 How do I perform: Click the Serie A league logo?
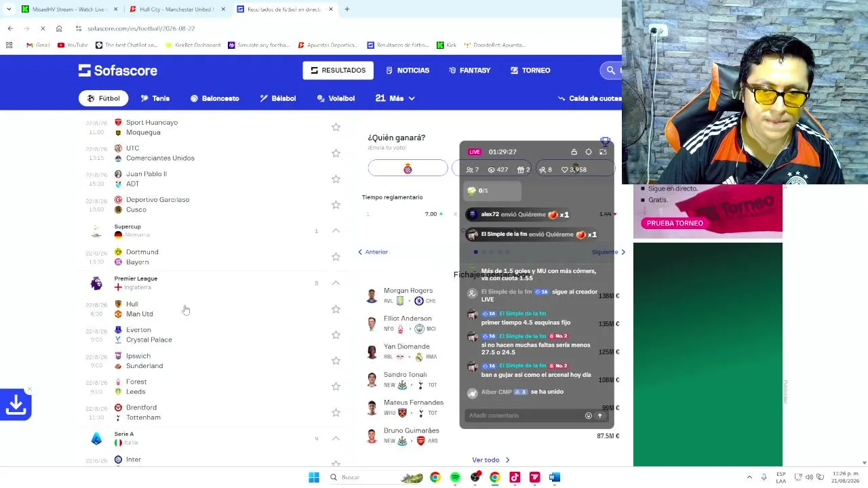point(96,439)
